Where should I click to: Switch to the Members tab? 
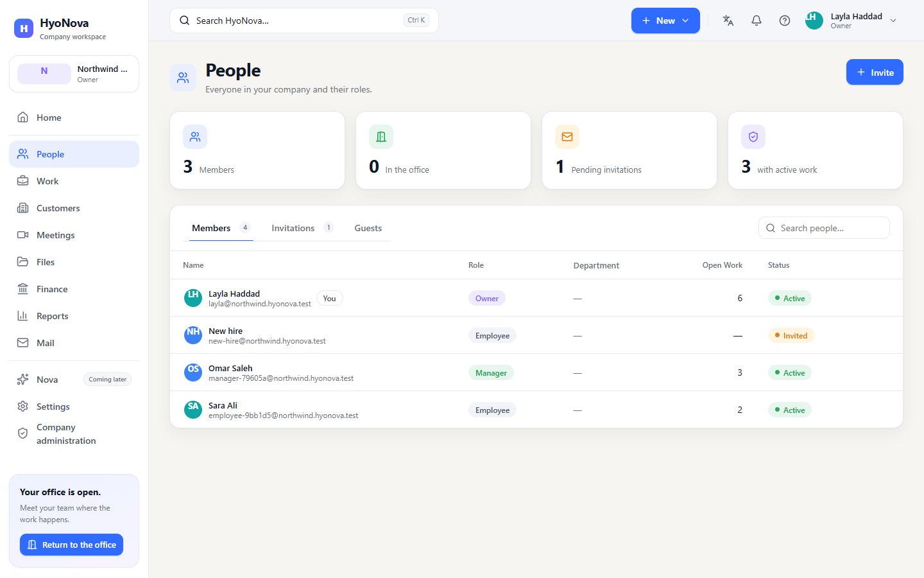(221, 228)
